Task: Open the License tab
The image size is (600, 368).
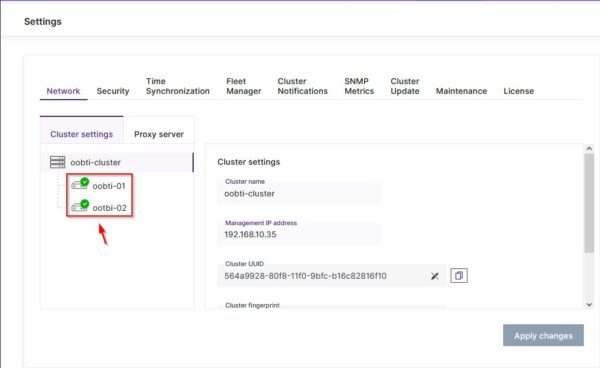Action: tap(518, 91)
